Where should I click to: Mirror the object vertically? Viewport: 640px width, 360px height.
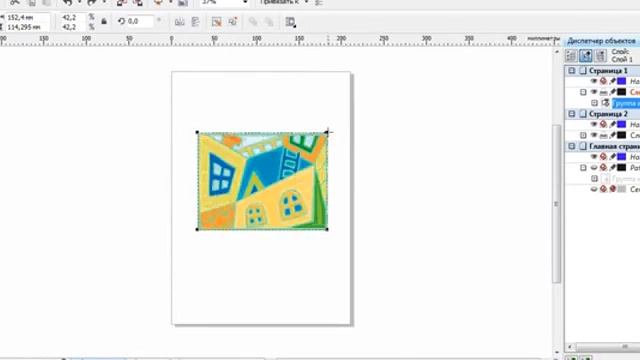click(196, 22)
